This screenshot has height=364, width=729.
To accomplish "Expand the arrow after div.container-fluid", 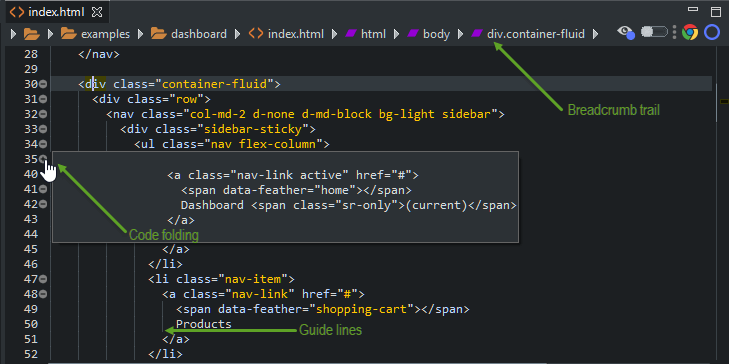I will 595,33.
